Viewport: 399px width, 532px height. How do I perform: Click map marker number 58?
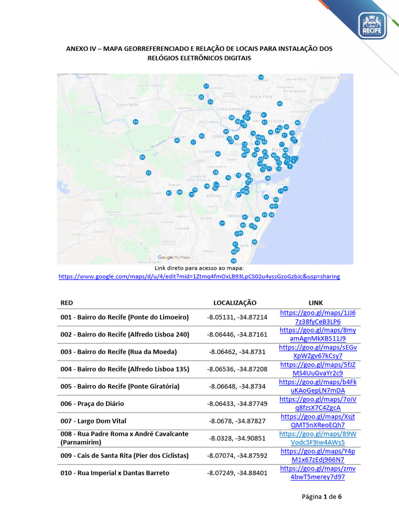tap(231, 117)
